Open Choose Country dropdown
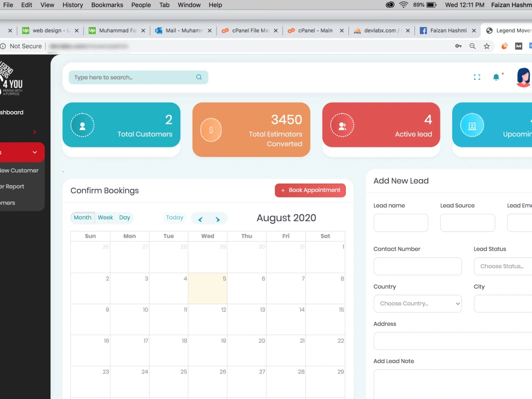 coord(417,303)
